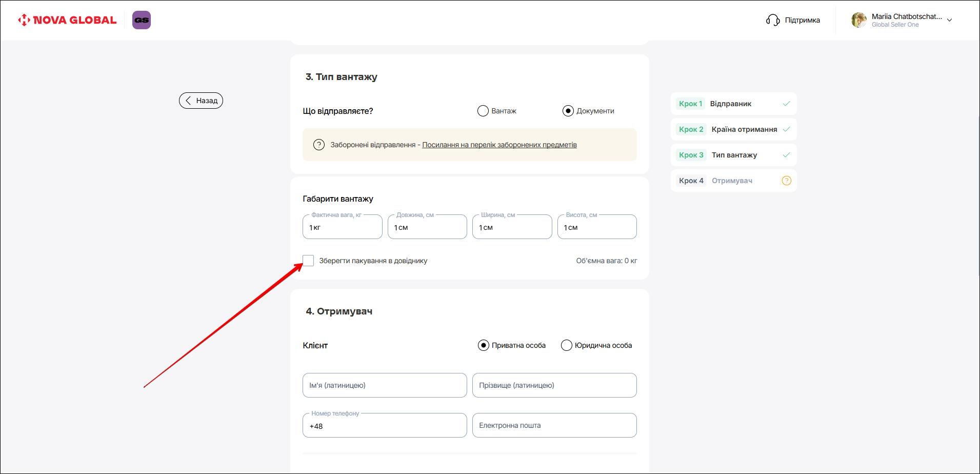Choose Юридична особа as client type
Viewport: 980px width, 474px height.
pyautogui.click(x=566, y=345)
